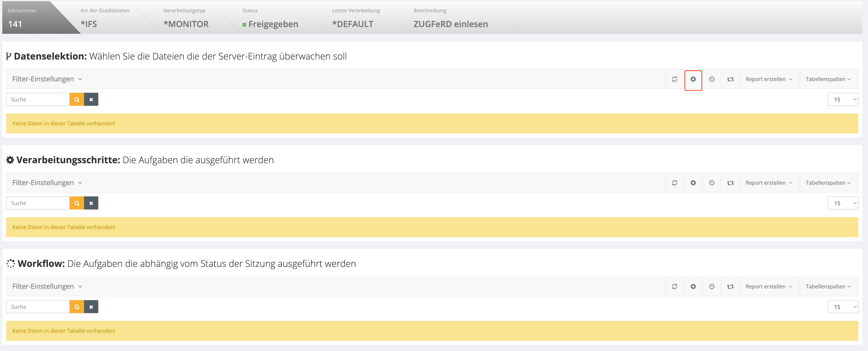Refresh the Verarbeitungsschritte table
868x351 pixels.
pos(674,183)
